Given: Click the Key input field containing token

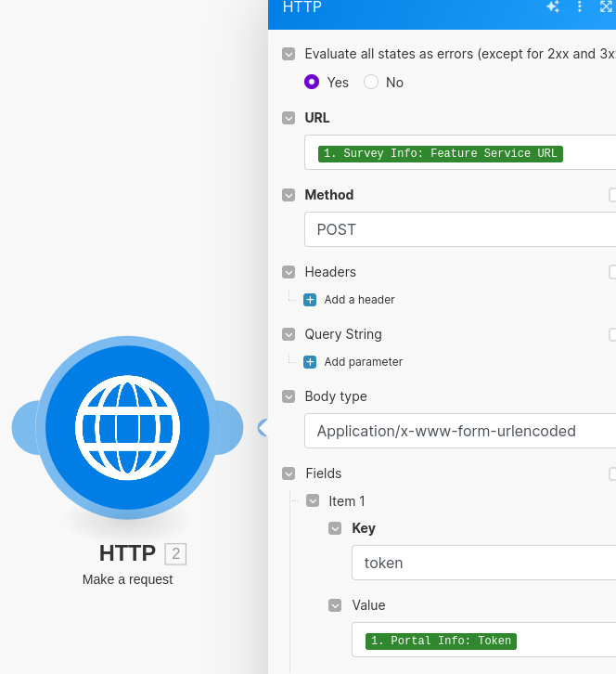Looking at the screenshot, I should [482, 563].
